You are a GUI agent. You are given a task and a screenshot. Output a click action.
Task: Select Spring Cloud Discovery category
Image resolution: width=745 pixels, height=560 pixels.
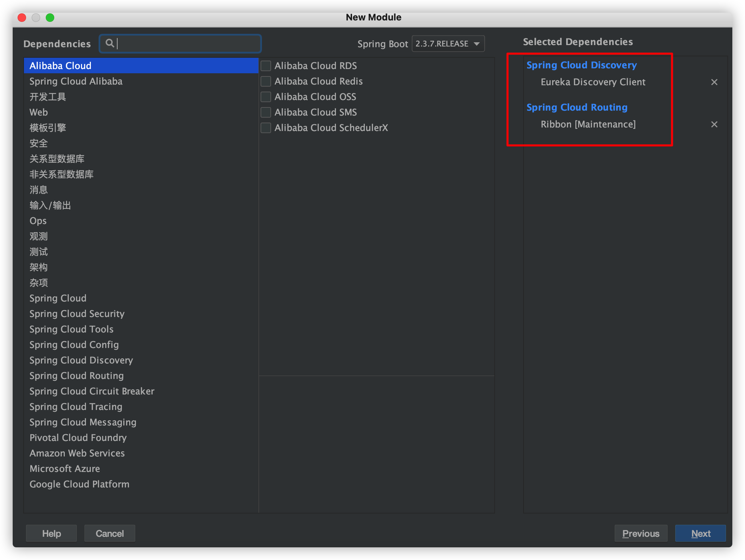[x=81, y=360]
